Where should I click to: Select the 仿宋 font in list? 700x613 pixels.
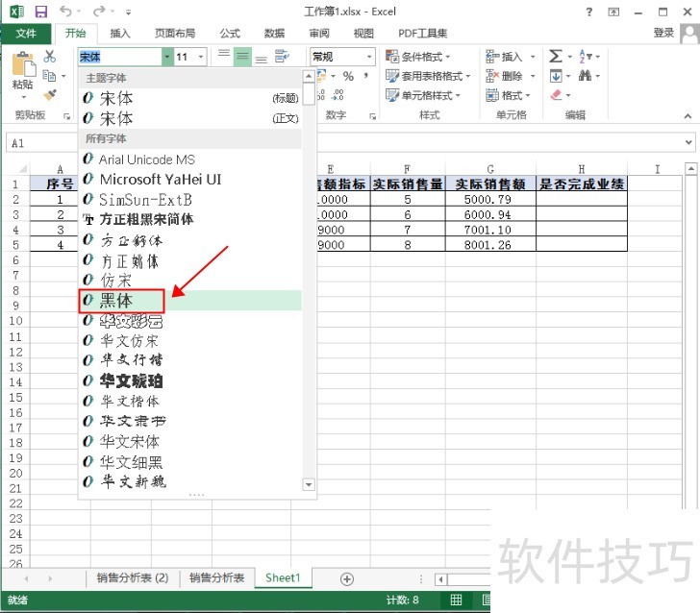[190, 281]
